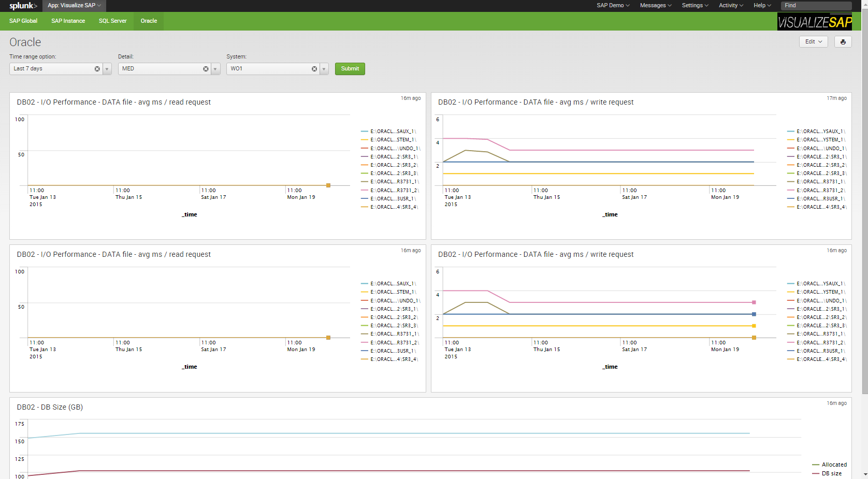Select the Oracle tab
868x479 pixels.
click(149, 21)
